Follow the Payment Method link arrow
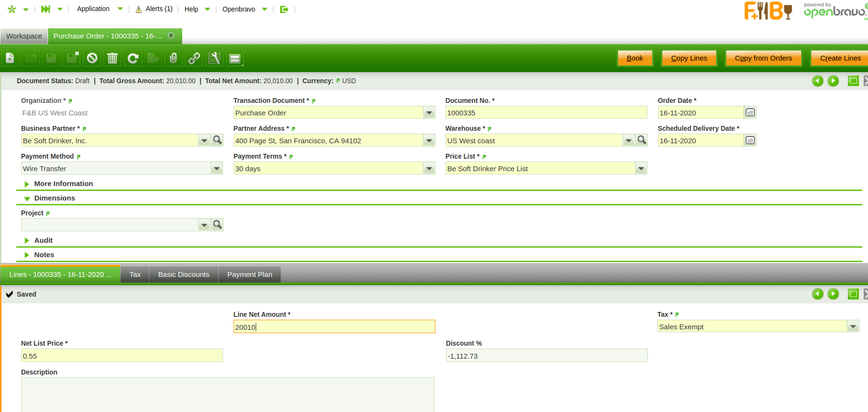 point(78,157)
